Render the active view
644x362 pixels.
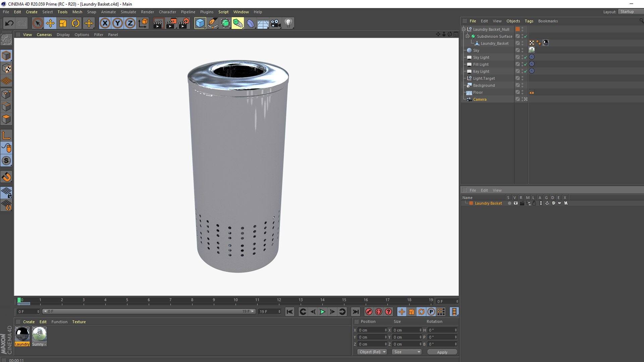(x=158, y=23)
